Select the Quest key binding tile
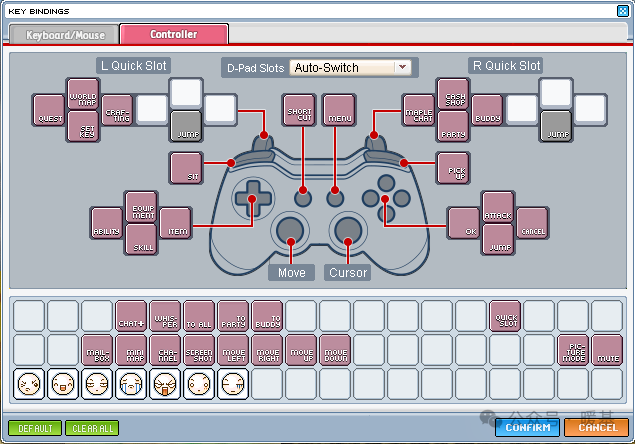 (49, 110)
